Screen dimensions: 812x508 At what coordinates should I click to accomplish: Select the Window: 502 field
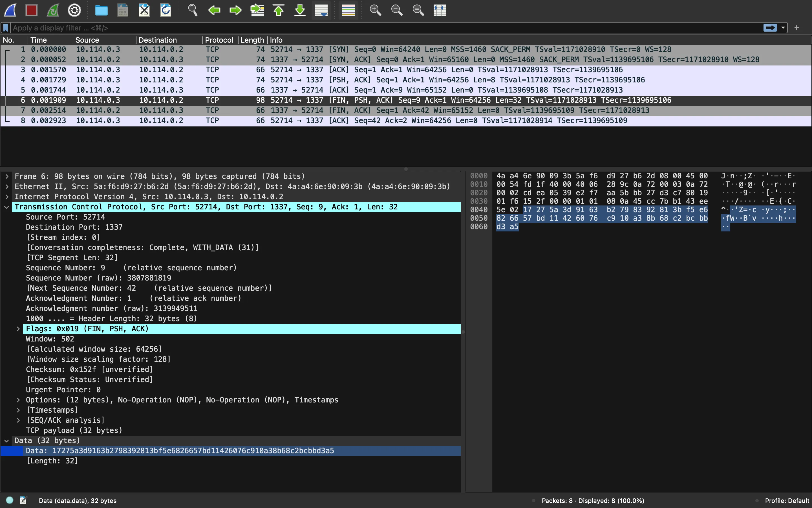click(50, 339)
